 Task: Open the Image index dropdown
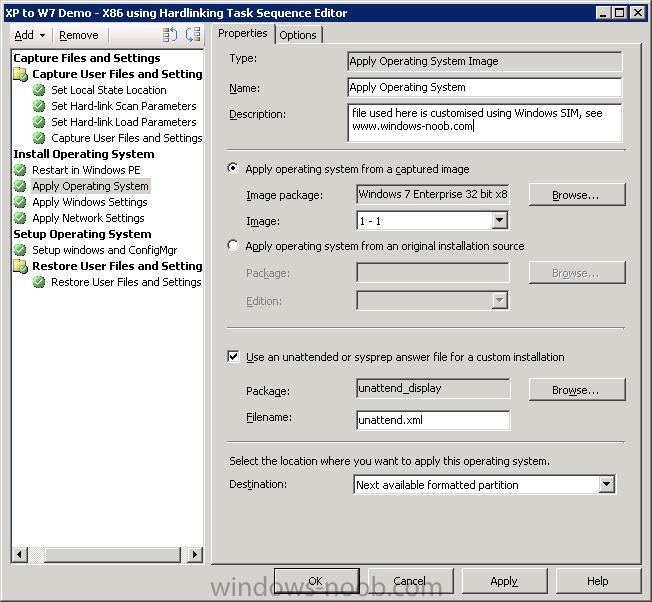[x=499, y=220]
